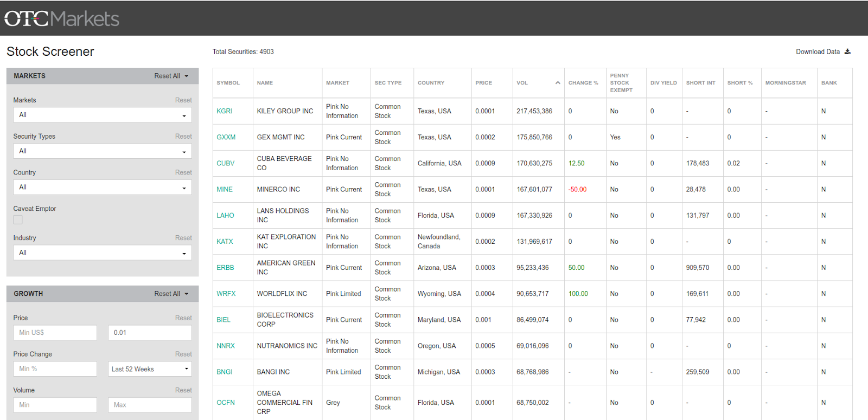Image resolution: width=868 pixels, height=420 pixels.
Task: Sort by the PENNY STOCK EXEMPT column
Action: coord(621,83)
